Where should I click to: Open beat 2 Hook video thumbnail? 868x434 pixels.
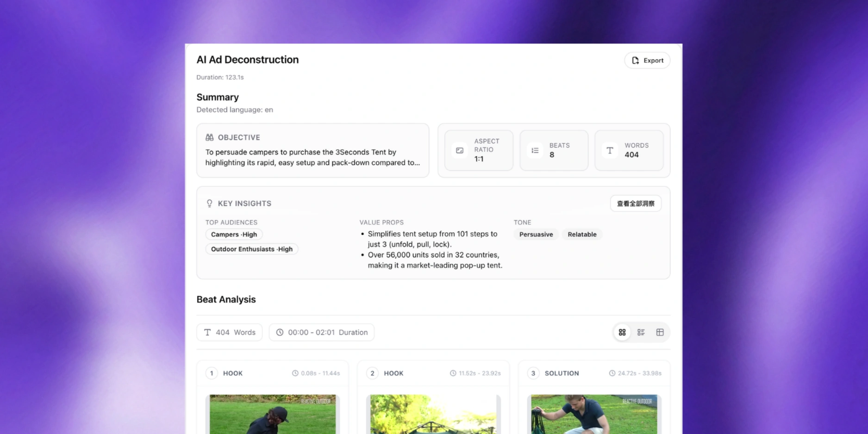point(433,414)
